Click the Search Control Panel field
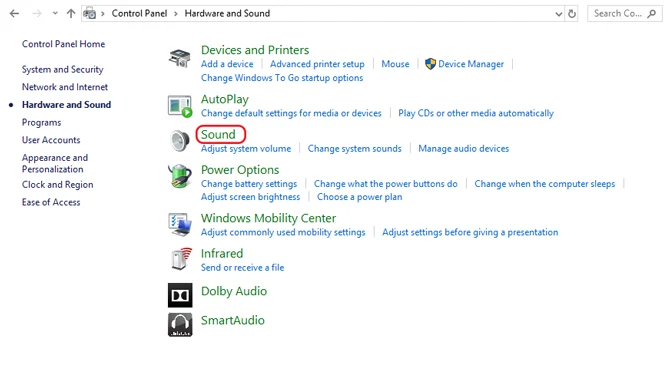The height and width of the screenshot is (377, 670). [x=624, y=14]
